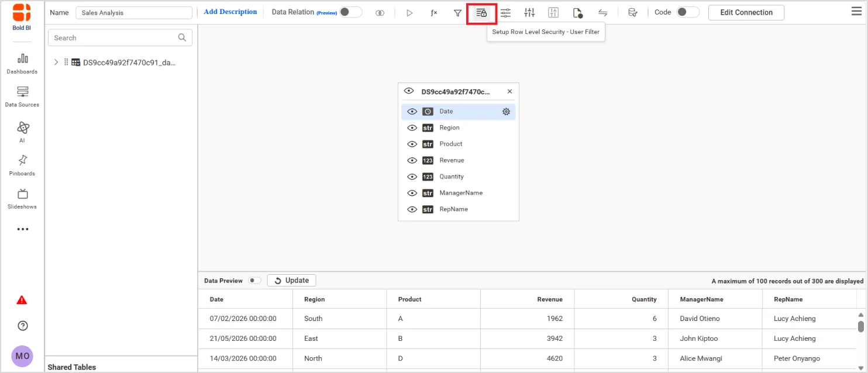This screenshot has width=868, height=373.
Task: Open the Row Level Security user filter
Action: click(481, 13)
